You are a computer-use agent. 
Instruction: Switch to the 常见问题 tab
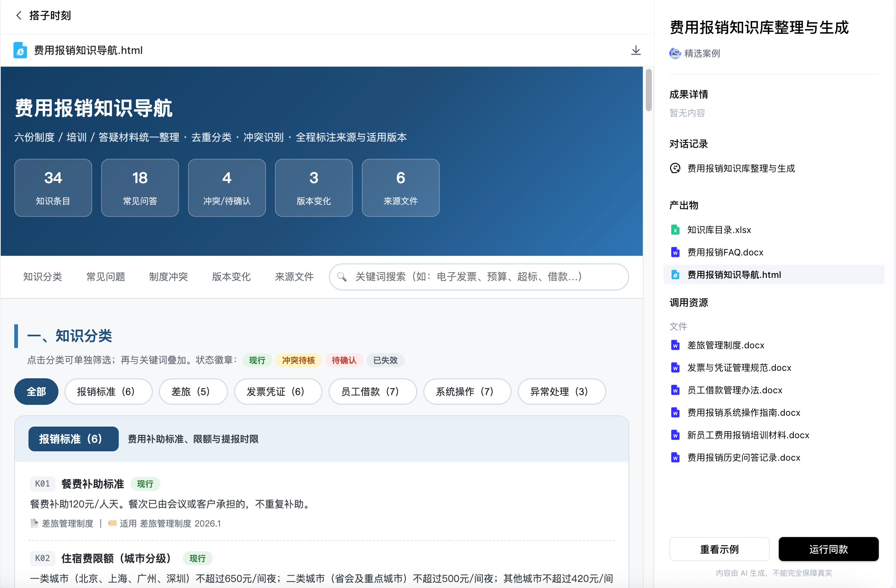click(x=105, y=277)
